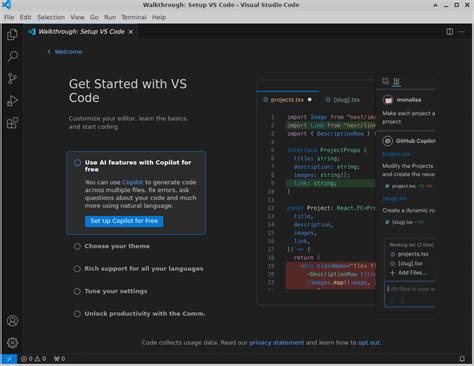Image resolution: width=474 pixels, height=366 pixels.
Task: Follow the Copilot link in description
Action: pyautogui.click(x=132, y=182)
